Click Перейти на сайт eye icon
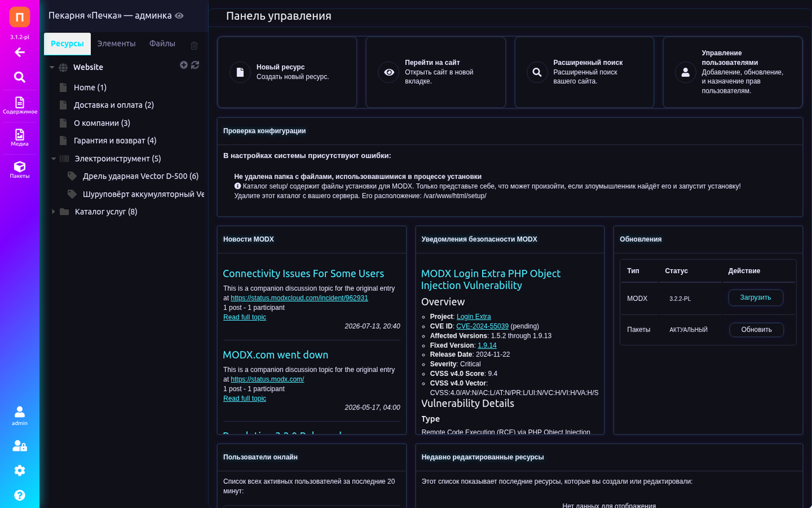Screen dimensions: 812x508 [388, 72]
